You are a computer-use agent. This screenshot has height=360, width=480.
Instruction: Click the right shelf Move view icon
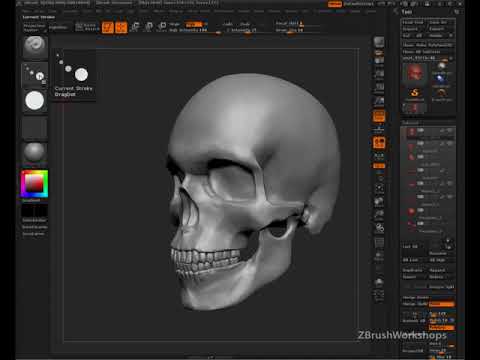click(379, 202)
